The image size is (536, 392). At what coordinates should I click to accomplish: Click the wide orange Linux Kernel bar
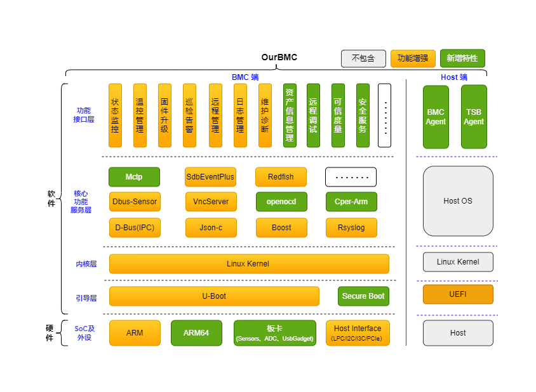pos(248,263)
